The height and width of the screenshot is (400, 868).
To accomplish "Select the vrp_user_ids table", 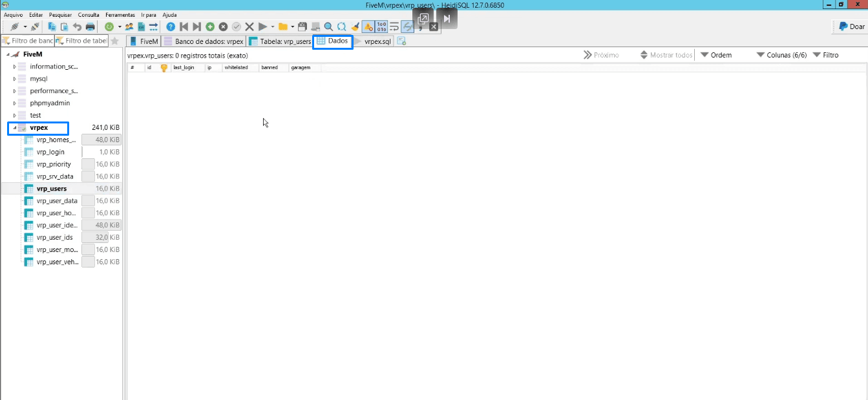I will tap(54, 238).
